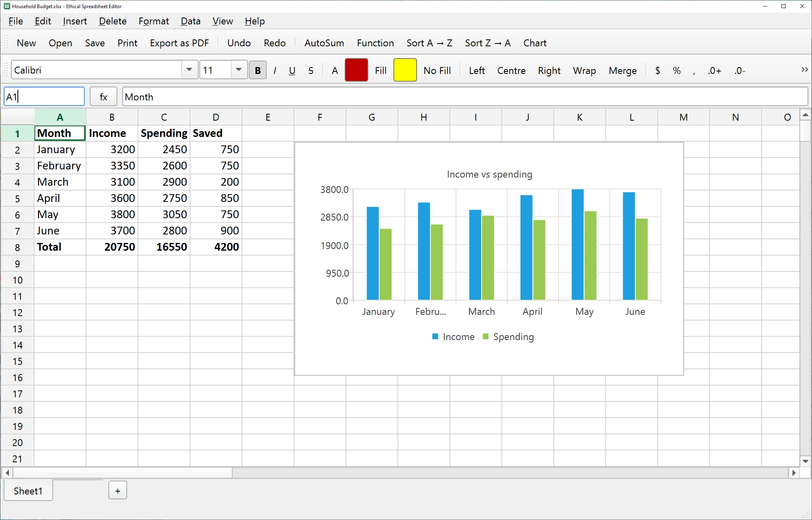Open the font name dropdown arrow
Screen dimensions: 812x520
click(189, 69)
